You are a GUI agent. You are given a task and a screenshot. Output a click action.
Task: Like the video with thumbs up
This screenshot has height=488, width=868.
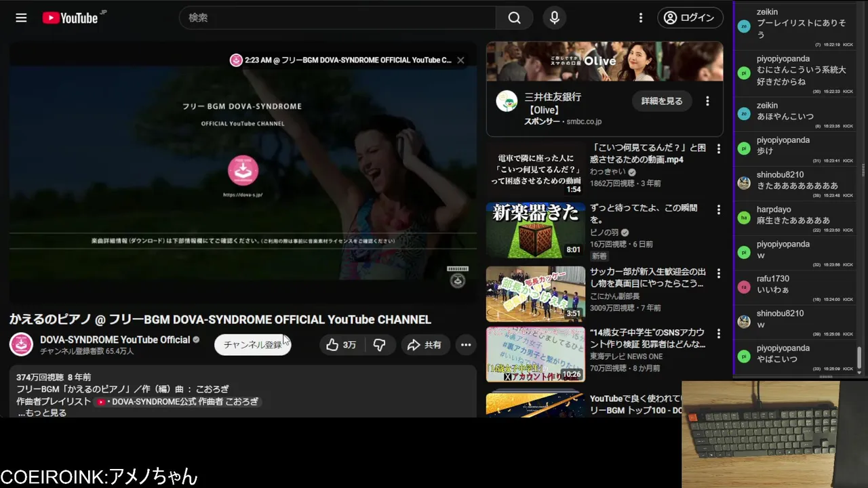342,345
